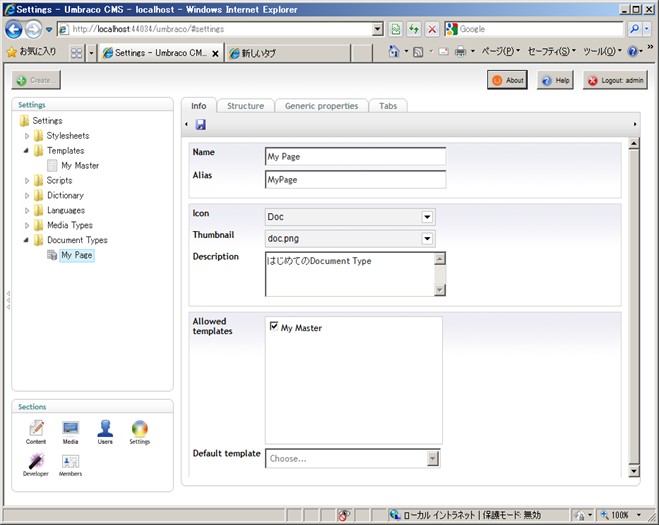
Task: Click the My Page document type icon
Action: coord(52,255)
